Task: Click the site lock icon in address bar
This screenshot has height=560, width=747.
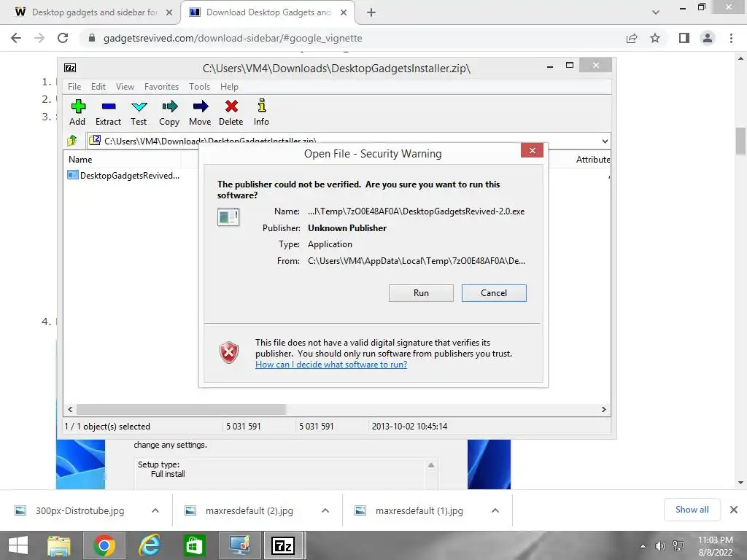Action: (x=92, y=38)
